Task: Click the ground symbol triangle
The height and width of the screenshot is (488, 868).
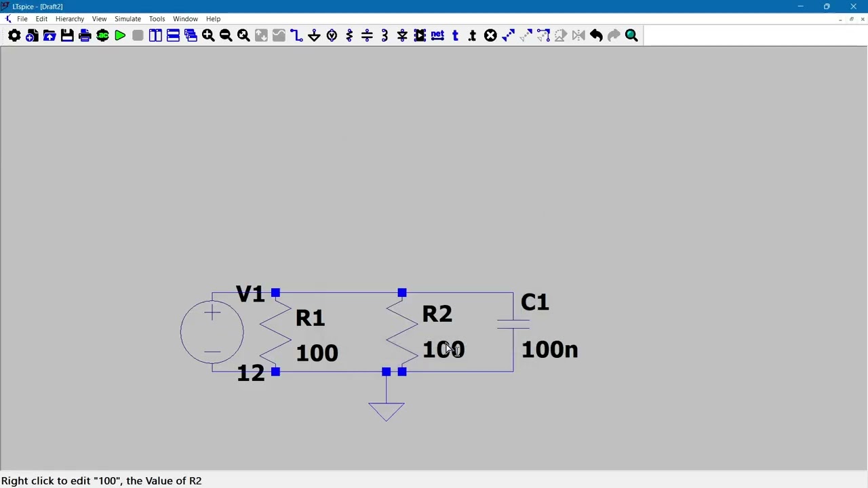Action: tap(387, 411)
